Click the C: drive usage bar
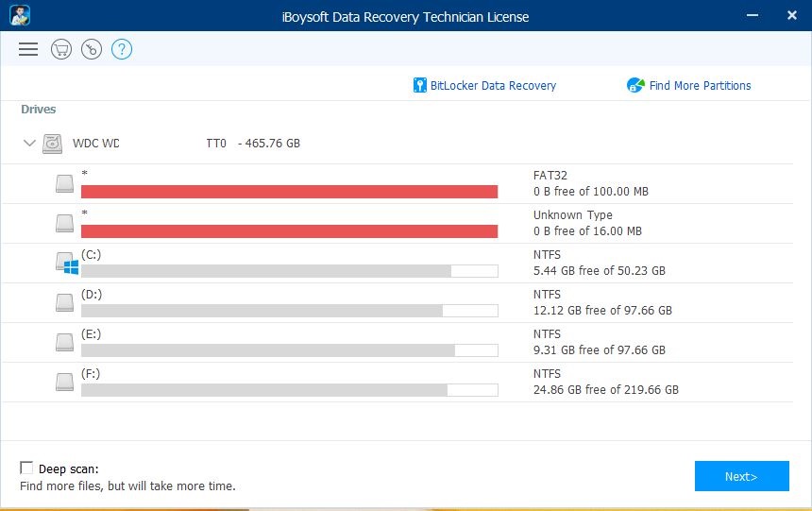The width and height of the screenshot is (812, 511). pos(290,271)
